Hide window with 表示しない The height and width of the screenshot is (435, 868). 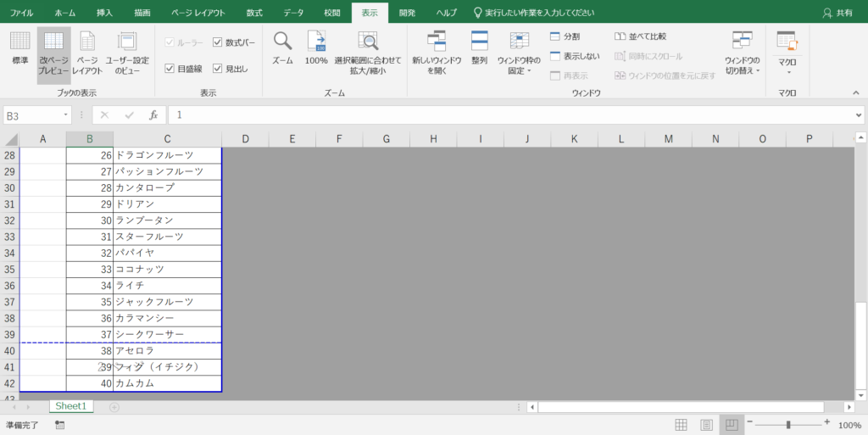click(x=575, y=57)
